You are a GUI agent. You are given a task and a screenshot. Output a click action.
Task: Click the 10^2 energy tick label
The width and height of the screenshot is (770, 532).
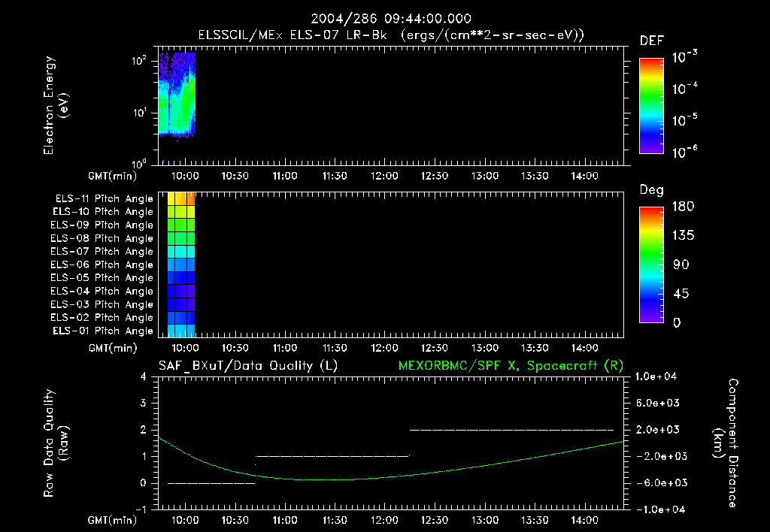pos(139,62)
